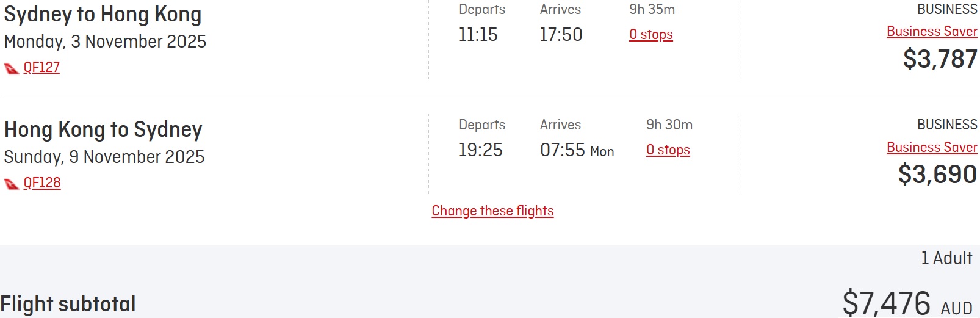The height and width of the screenshot is (318, 980).
Task: Click the Sydney to Hong Kong heading
Action: (x=103, y=15)
